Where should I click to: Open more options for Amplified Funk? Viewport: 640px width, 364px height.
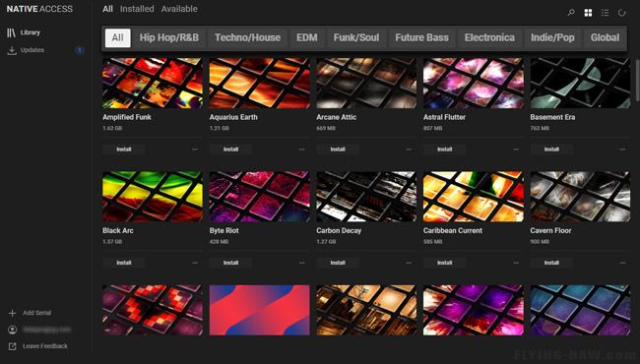pyautogui.click(x=195, y=150)
